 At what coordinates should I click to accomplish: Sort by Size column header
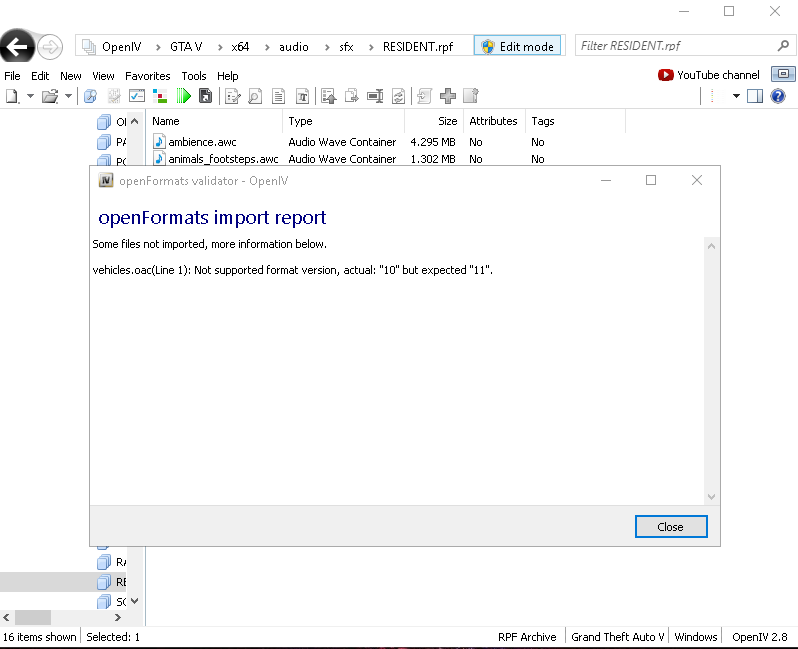tap(434, 121)
